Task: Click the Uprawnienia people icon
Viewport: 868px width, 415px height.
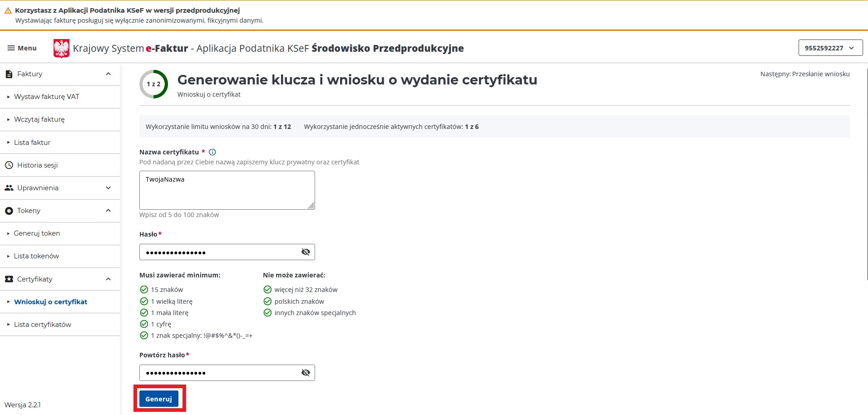Action: 9,188
